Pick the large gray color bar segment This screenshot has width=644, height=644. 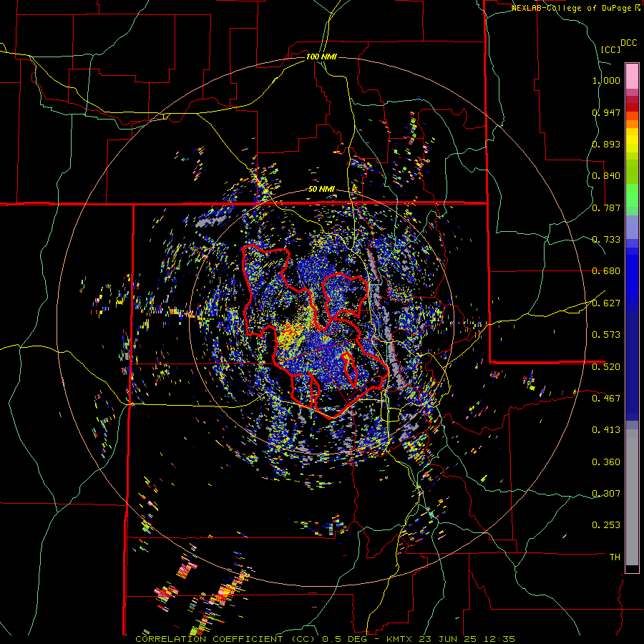632,497
